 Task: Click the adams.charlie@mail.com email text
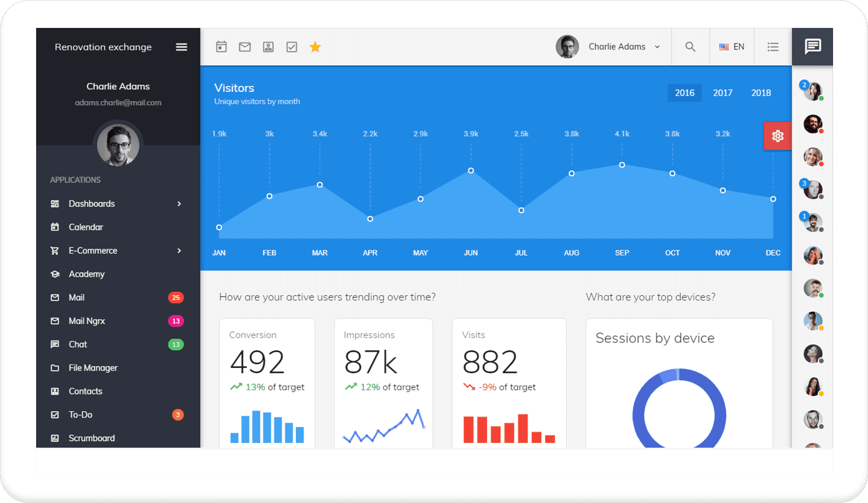tap(118, 102)
